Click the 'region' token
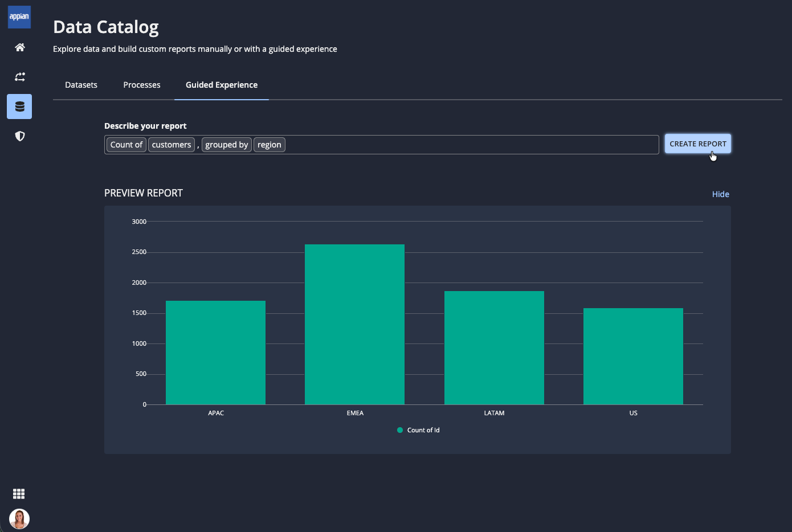Image resolution: width=792 pixels, height=532 pixels. click(270, 145)
